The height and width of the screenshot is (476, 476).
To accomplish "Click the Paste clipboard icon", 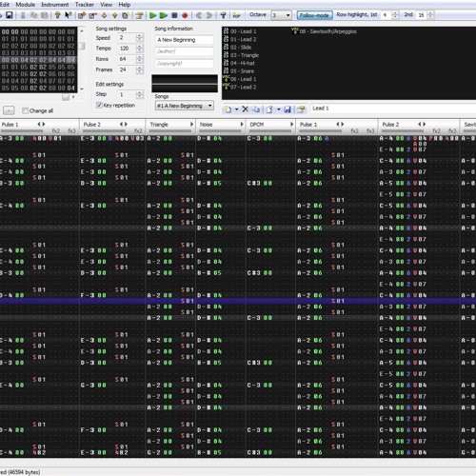I will coord(45,15).
